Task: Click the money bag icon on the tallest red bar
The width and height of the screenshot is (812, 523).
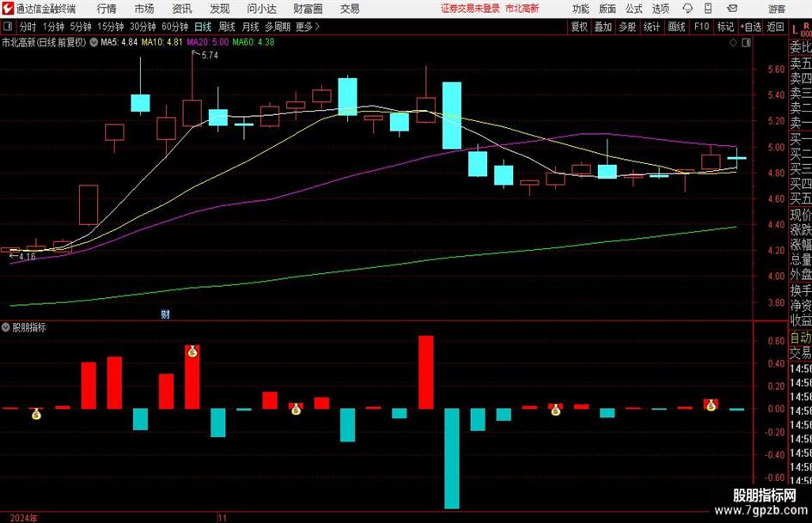Action: point(192,351)
